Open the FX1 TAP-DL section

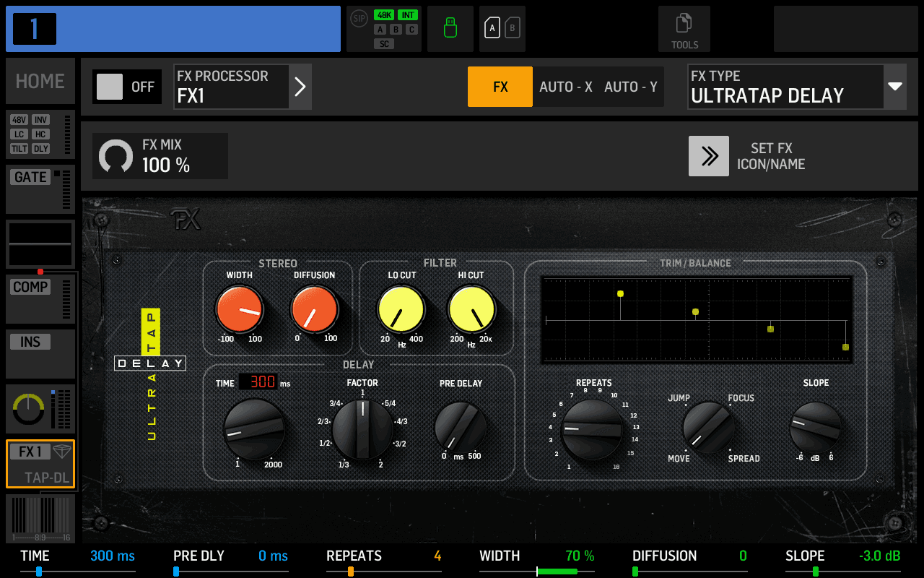(x=40, y=464)
